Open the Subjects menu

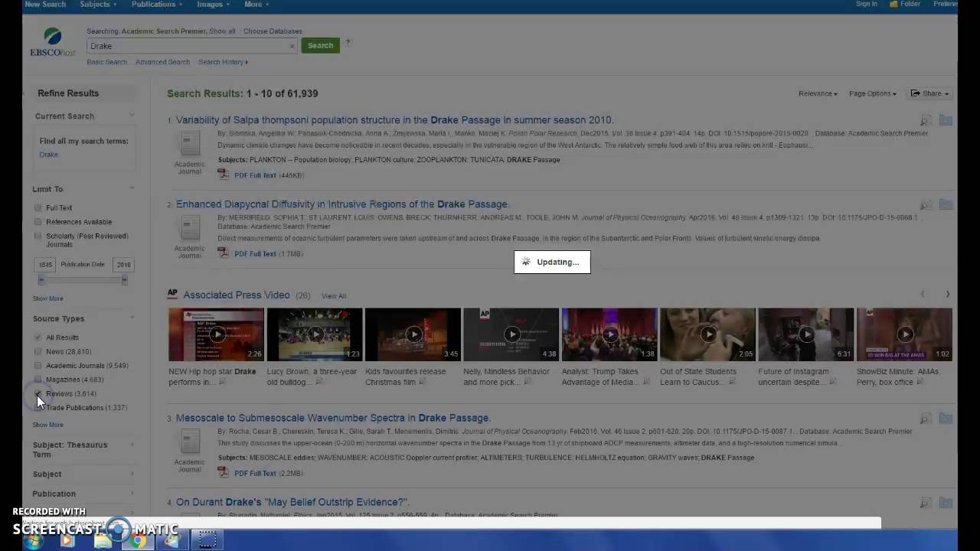click(98, 5)
